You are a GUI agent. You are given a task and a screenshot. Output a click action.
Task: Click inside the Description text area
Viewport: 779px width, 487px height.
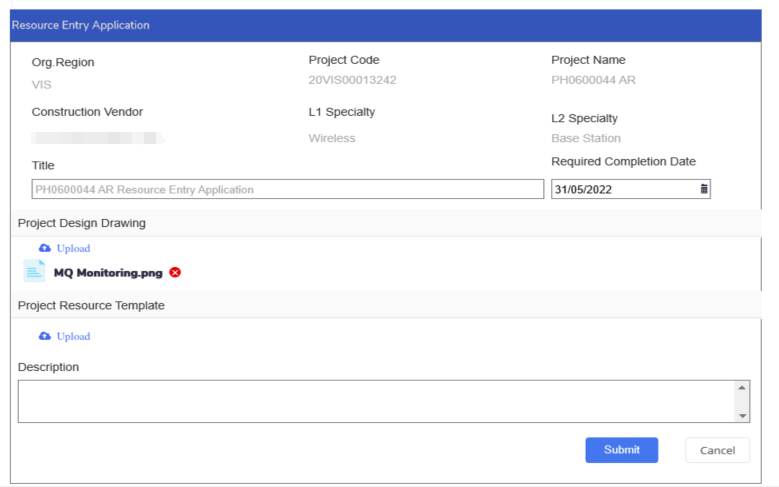click(376, 401)
